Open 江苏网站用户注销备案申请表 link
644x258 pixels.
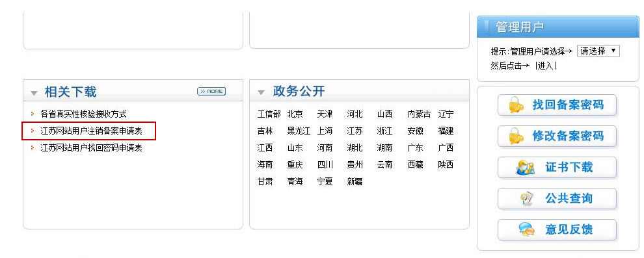pyautogui.click(x=91, y=131)
